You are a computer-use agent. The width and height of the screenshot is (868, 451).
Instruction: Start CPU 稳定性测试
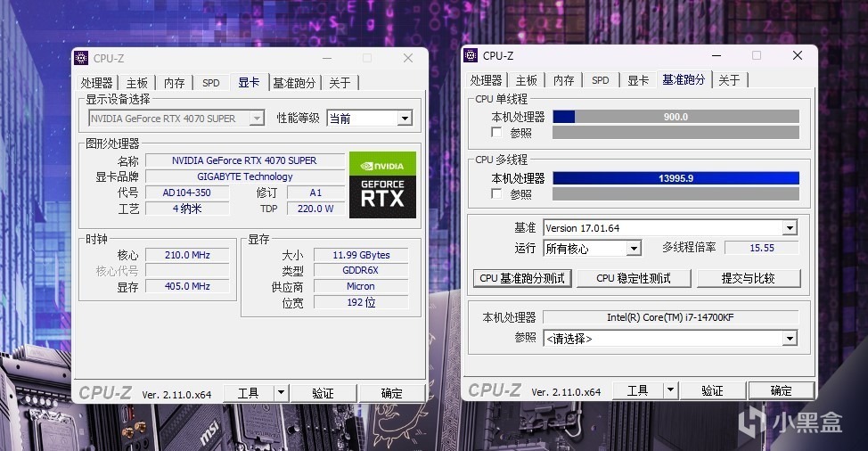(x=634, y=278)
